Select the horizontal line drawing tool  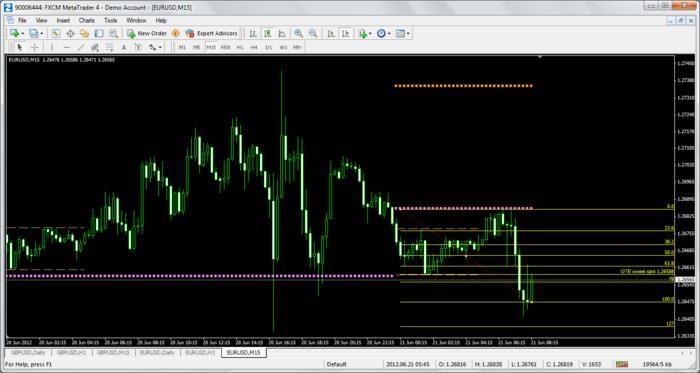click(x=67, y=47)
